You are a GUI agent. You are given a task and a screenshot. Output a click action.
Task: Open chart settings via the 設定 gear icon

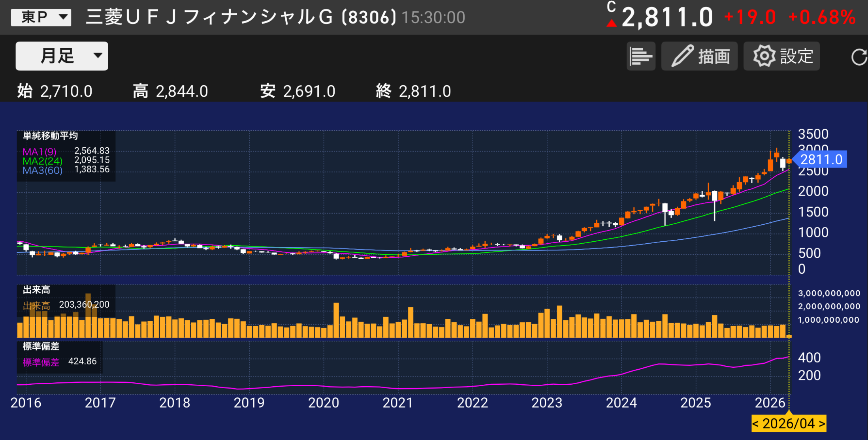(x=781, y=56)
